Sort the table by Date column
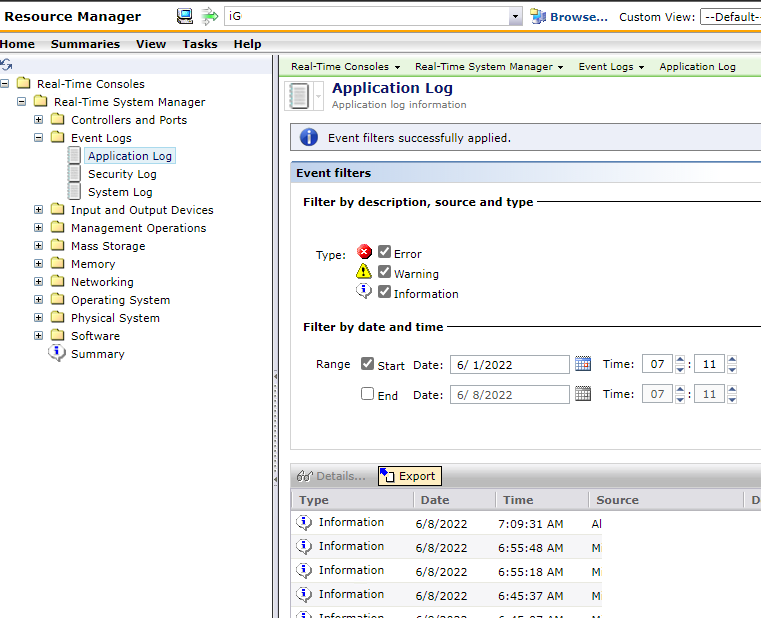Viewport: 761px width, 618px height. pos(435,500)
